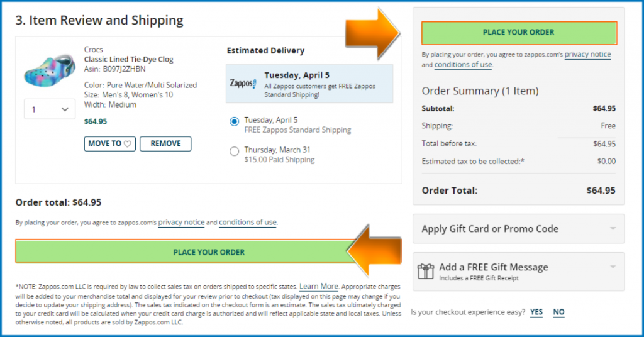Click the heart icon on Move To button
The image size is (644, 337).
point(127,144)
